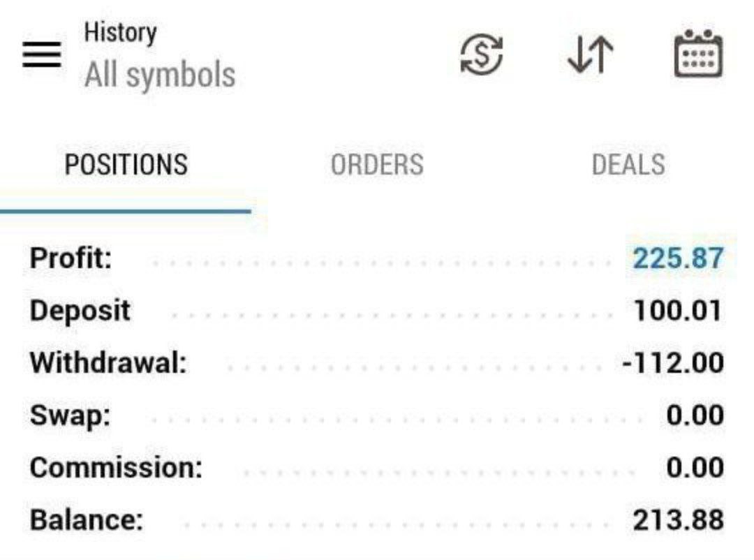Screen dimensions: 754x560
Task: Open sort options with the arrows icon
Action: pos(591,54)
